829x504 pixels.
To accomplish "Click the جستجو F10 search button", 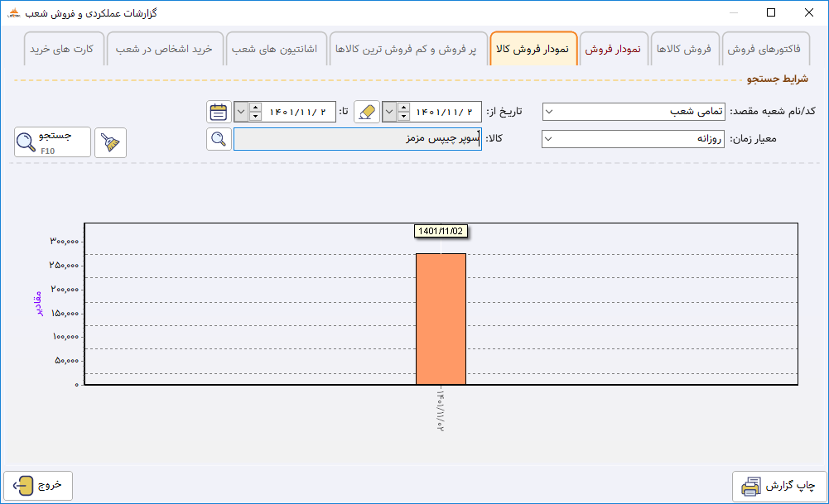I will [x=52, y=142].
